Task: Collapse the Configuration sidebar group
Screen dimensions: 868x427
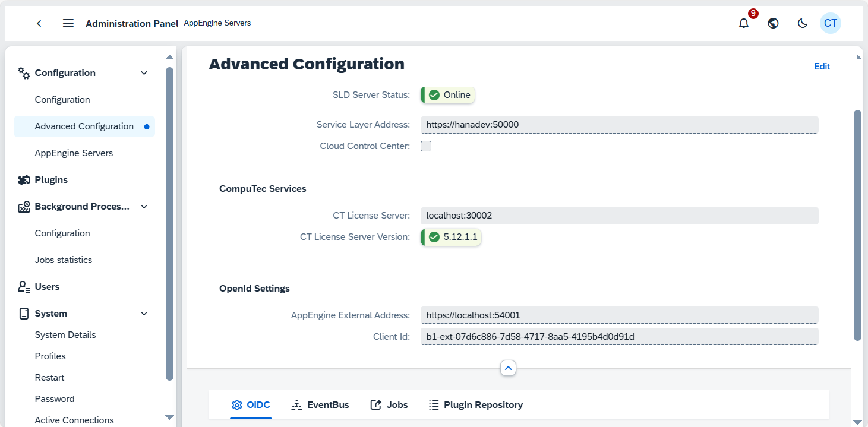Action: pos(144,73)
